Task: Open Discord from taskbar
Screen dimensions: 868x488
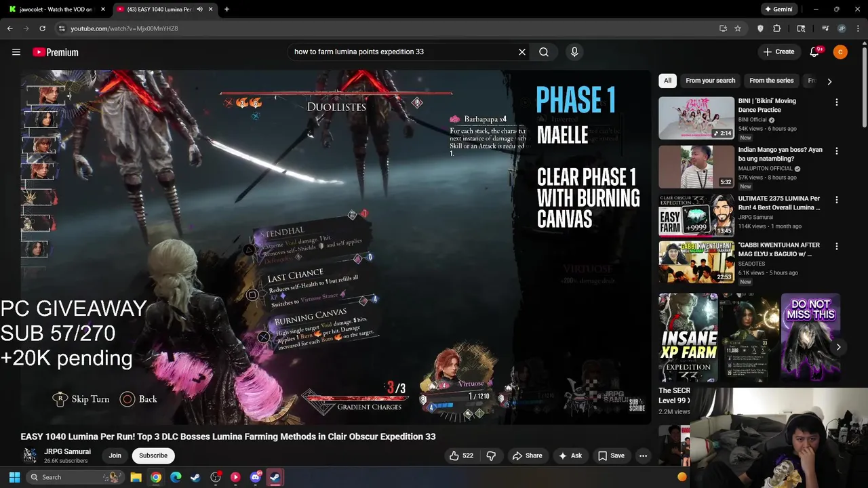Action: click(255, 477)
